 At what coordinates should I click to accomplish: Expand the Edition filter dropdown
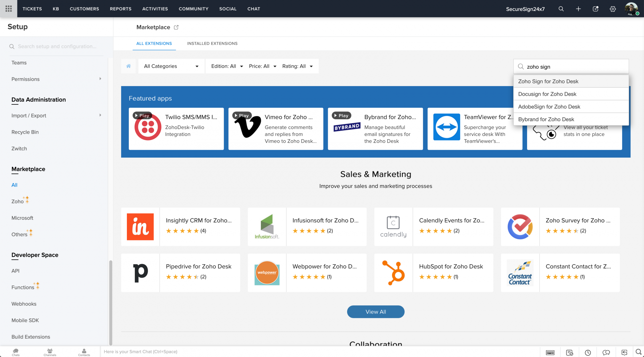click(x=227, y=66)
